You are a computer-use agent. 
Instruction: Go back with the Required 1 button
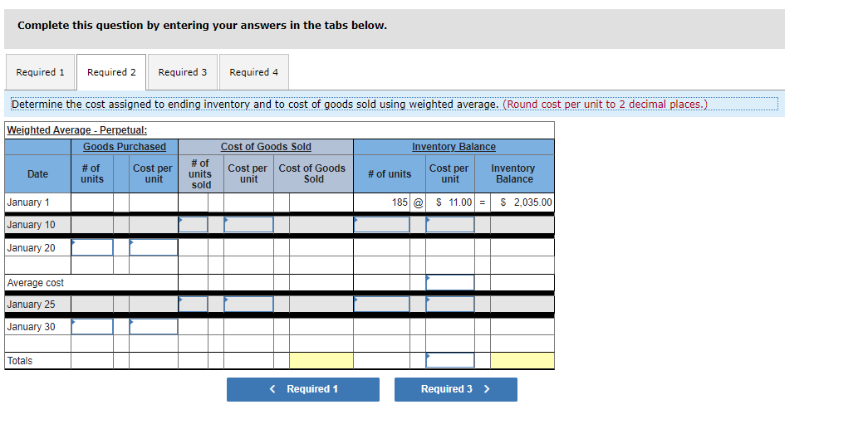tap(303, 389)
